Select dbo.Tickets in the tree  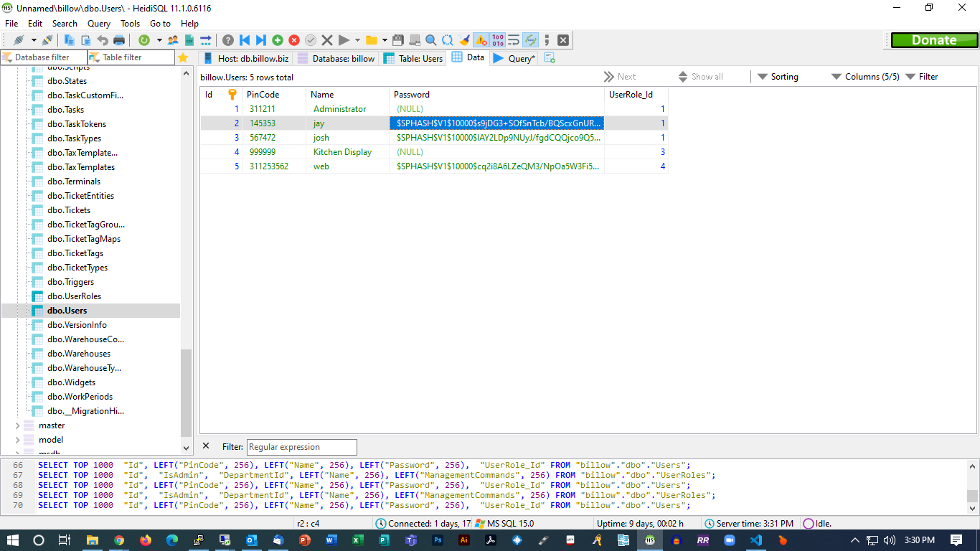pos(69,210)
